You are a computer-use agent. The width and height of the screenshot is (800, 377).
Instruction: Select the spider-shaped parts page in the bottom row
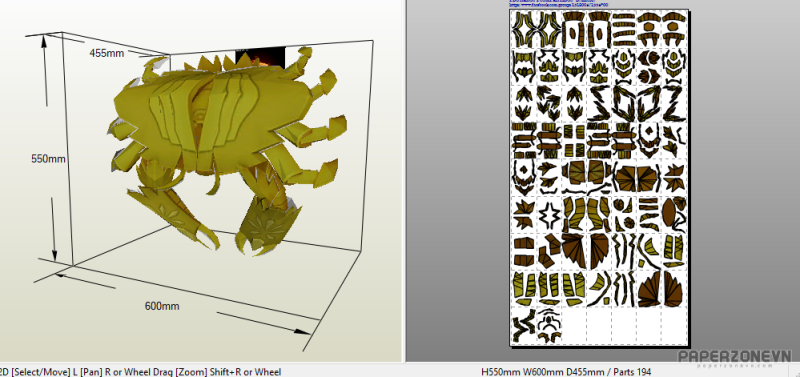point(548,325)
